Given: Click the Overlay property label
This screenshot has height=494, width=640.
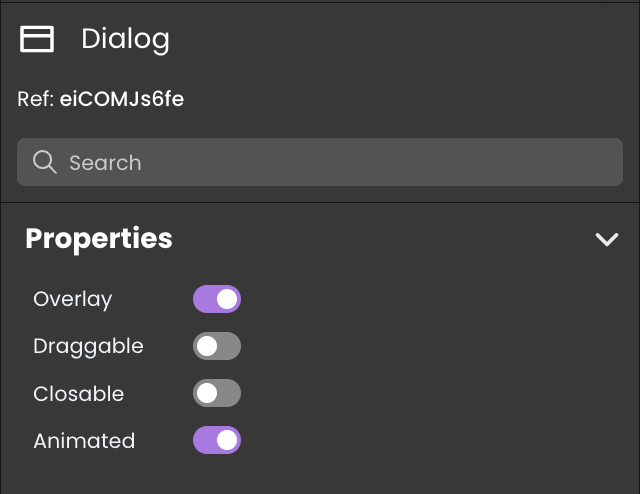Looking at the screenshot, I should click(73, 300).
